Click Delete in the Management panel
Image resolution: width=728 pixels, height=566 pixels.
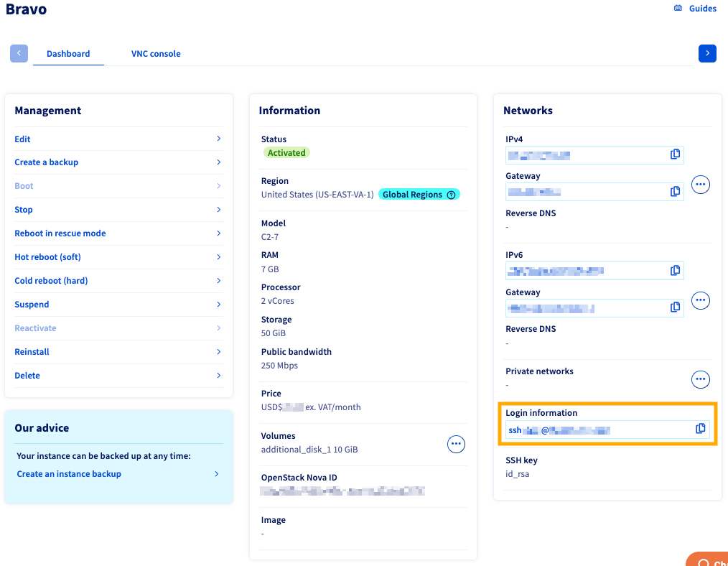coord(27,375)
